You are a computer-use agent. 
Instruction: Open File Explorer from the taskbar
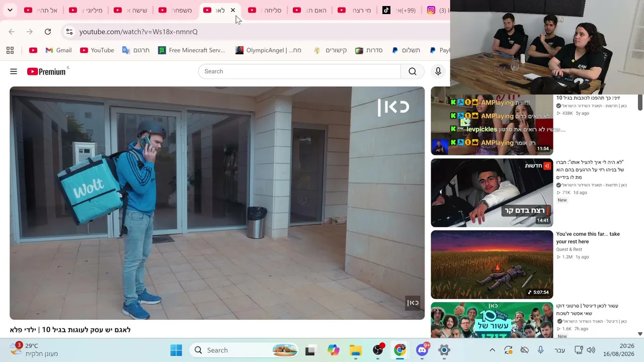click(356, 350)
